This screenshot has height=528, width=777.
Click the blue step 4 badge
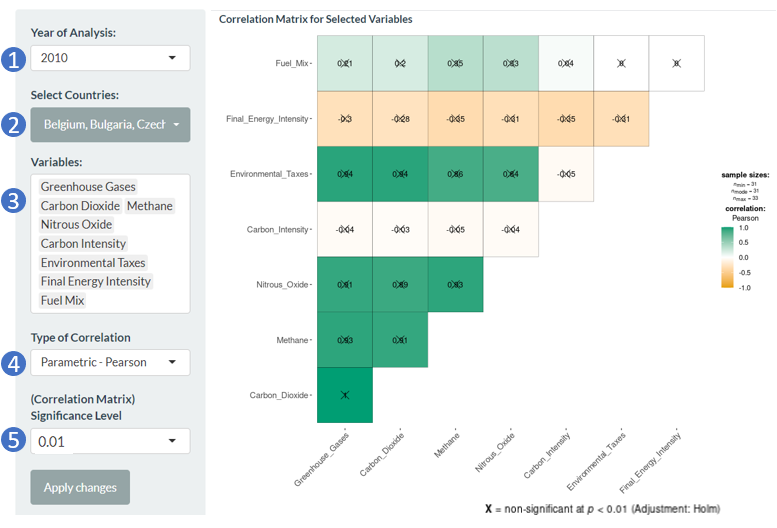click(13, 363)
